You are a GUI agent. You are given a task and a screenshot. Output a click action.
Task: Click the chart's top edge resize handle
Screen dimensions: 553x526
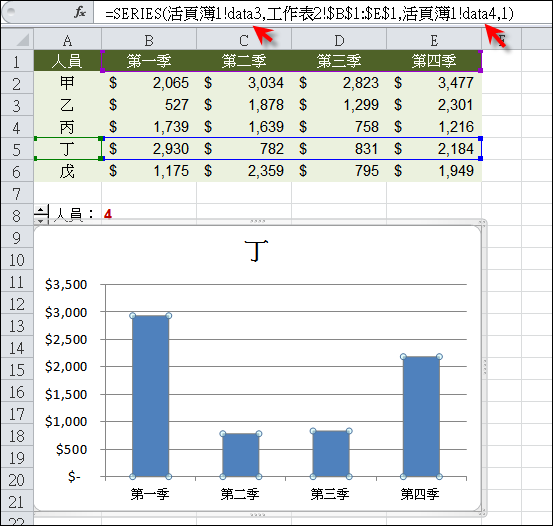tap(257, 221)
